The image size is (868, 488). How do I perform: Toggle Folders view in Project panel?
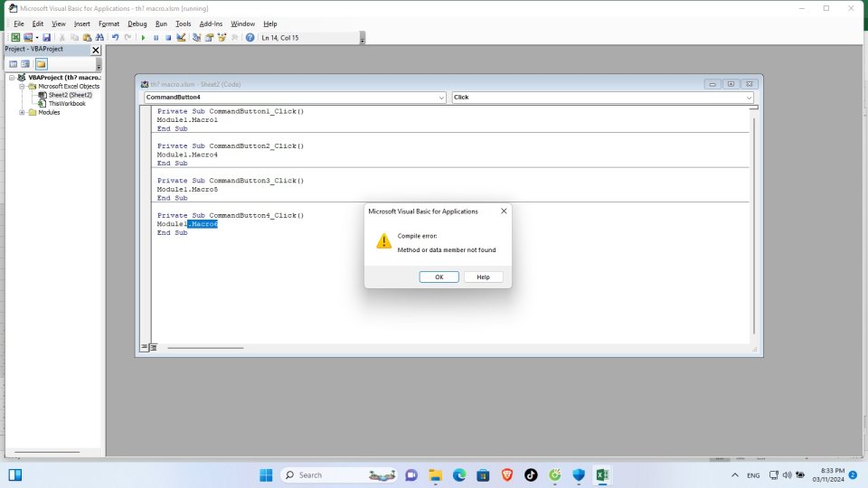41,64
